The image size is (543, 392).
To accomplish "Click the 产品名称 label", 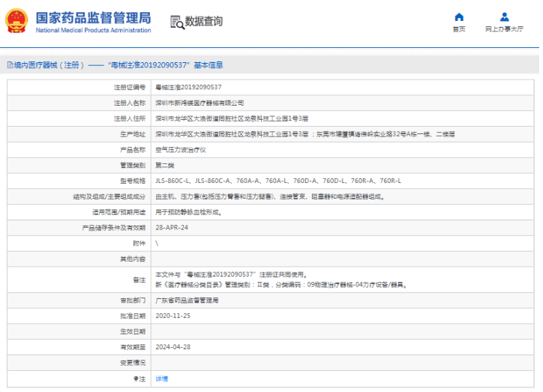I will click(x=133, y=150).
